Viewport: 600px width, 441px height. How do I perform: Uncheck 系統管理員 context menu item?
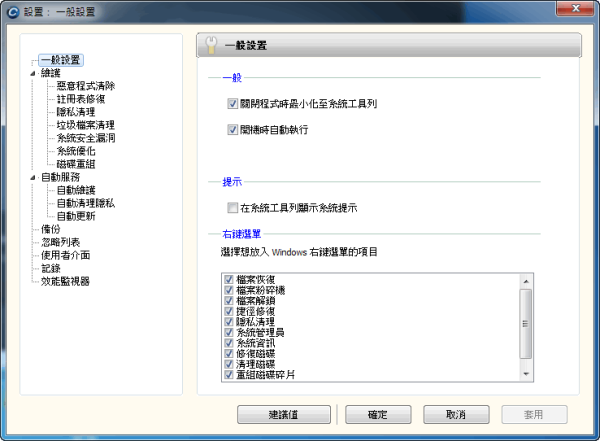[229, 332]
